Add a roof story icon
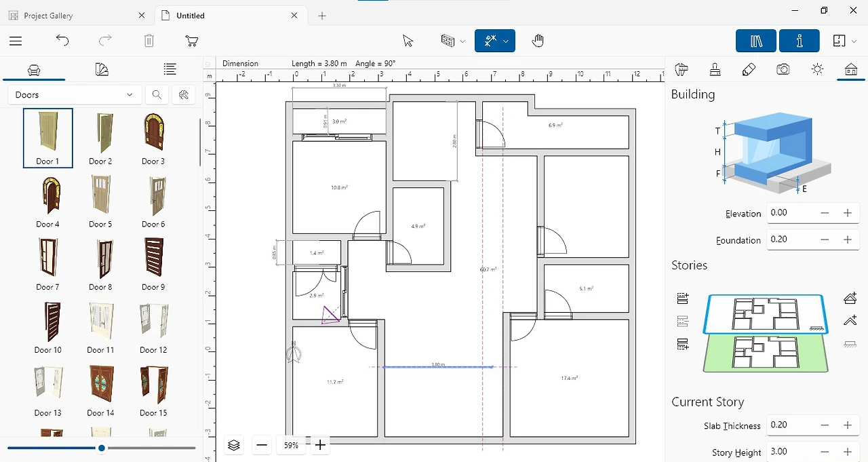This screenshot has height=462, width=868. (x=850, y=299)
